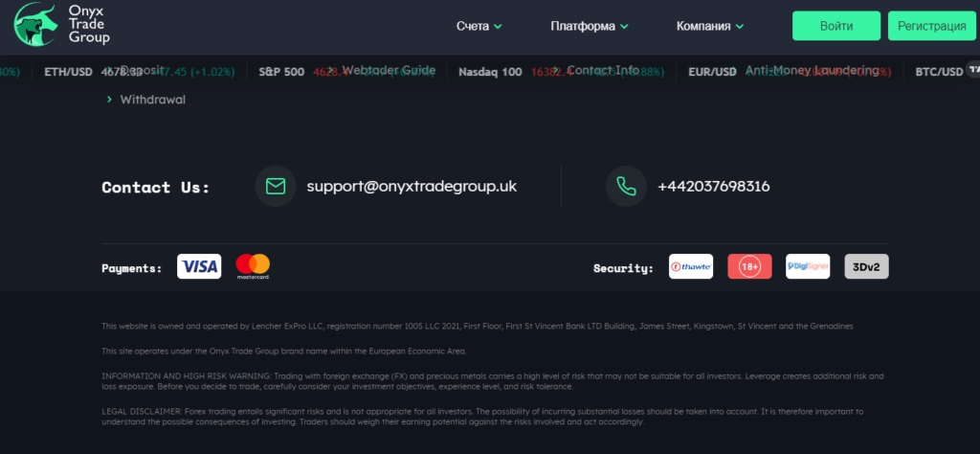Click the EUR/USD ticker entry
This screenshot has height=454, width=980.
click(x=790, y=72)
